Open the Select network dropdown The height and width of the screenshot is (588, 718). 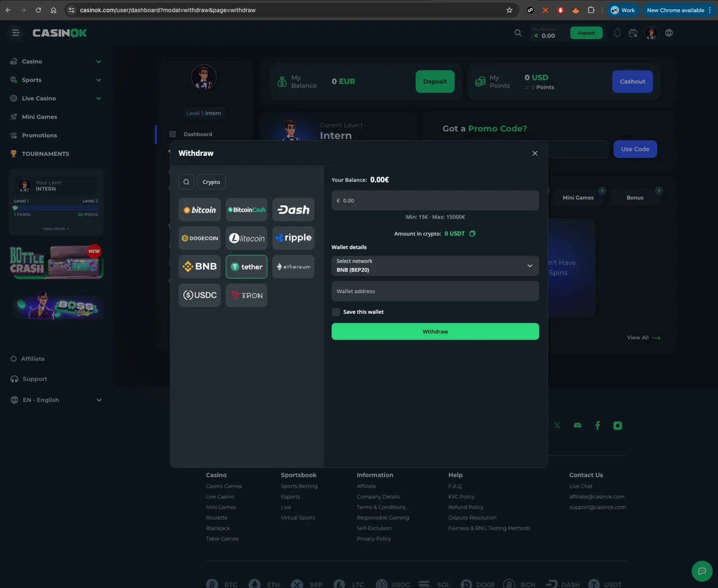click(x=435, y=266)
